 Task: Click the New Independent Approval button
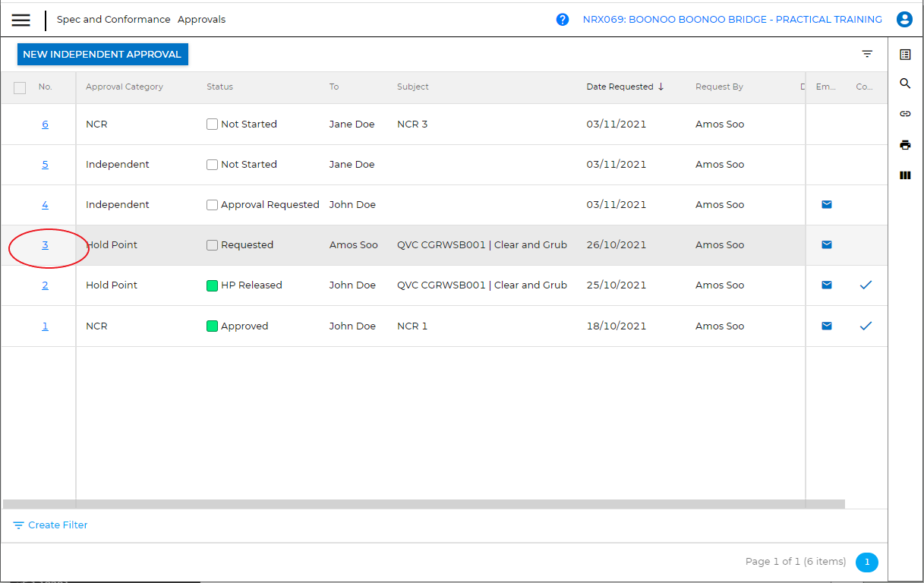pos(102,54)
